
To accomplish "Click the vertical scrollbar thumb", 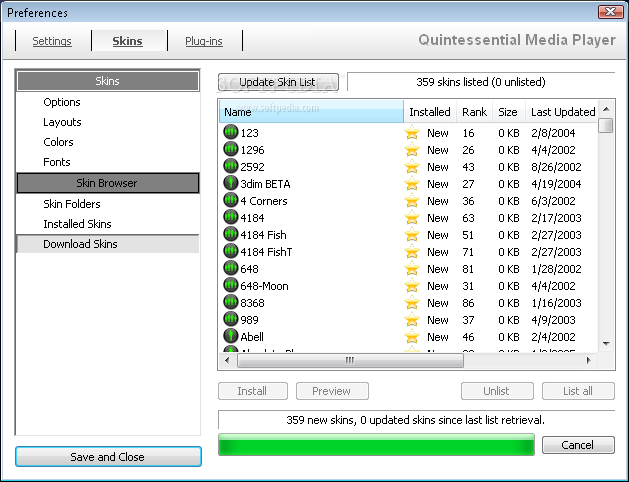I will pyautogui.click(x=606, y=125).
